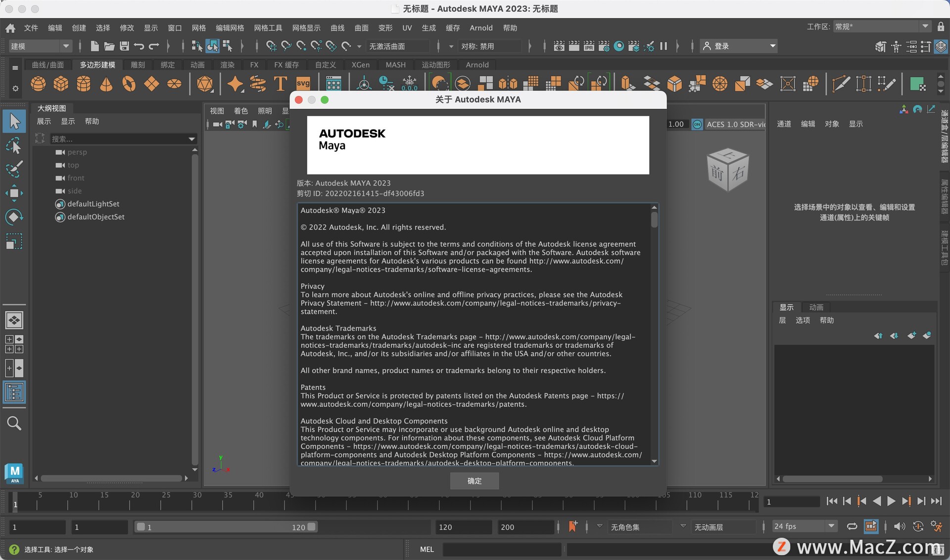Toggle the pause IPR render button
Screen dimensions: 950x560
(x=664, y=46)
